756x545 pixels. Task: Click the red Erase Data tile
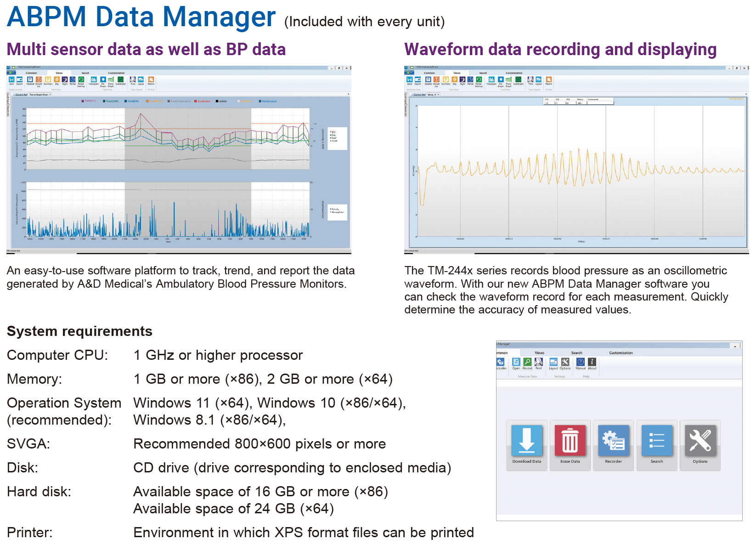(570, 444)
